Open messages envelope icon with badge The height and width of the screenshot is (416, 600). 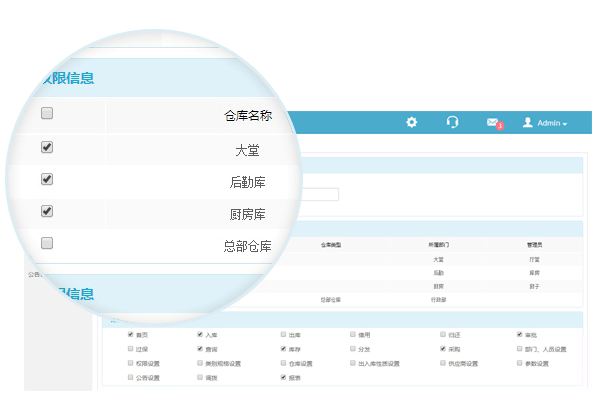point(495,123)
